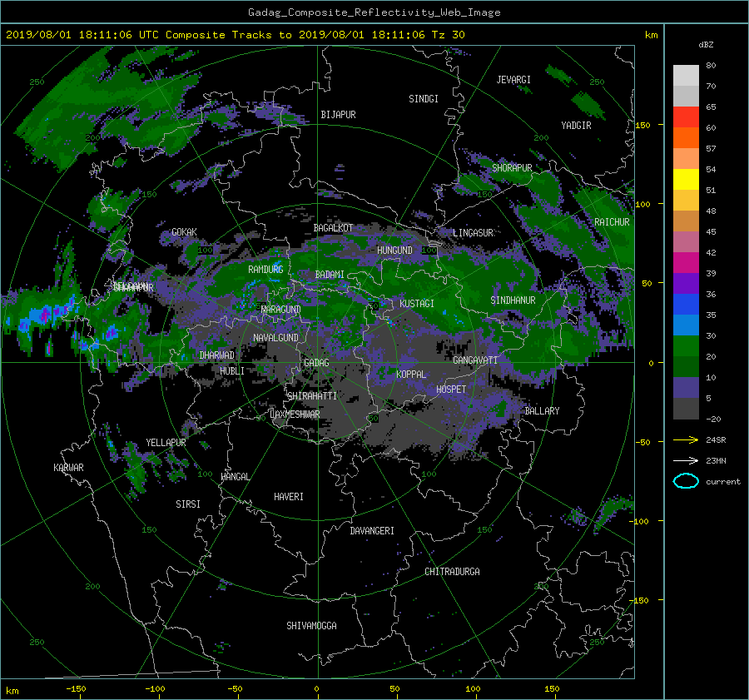
Task: Select the green 30 dBZ color swatch
Action: 686,345
